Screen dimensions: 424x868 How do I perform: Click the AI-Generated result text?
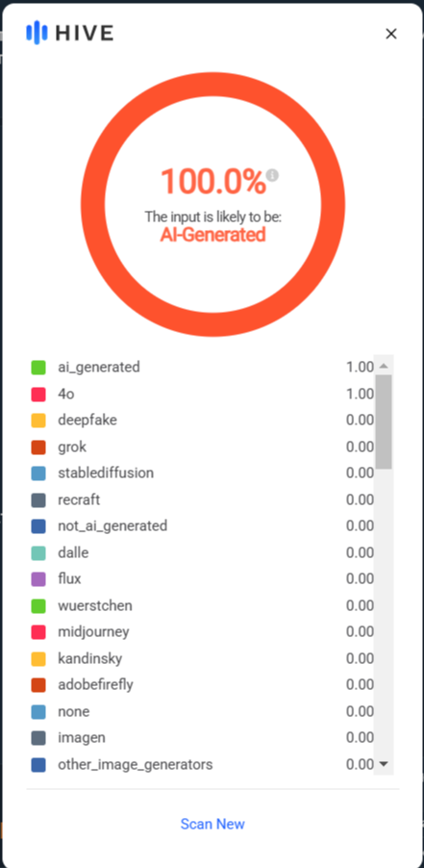click(212, 235)
